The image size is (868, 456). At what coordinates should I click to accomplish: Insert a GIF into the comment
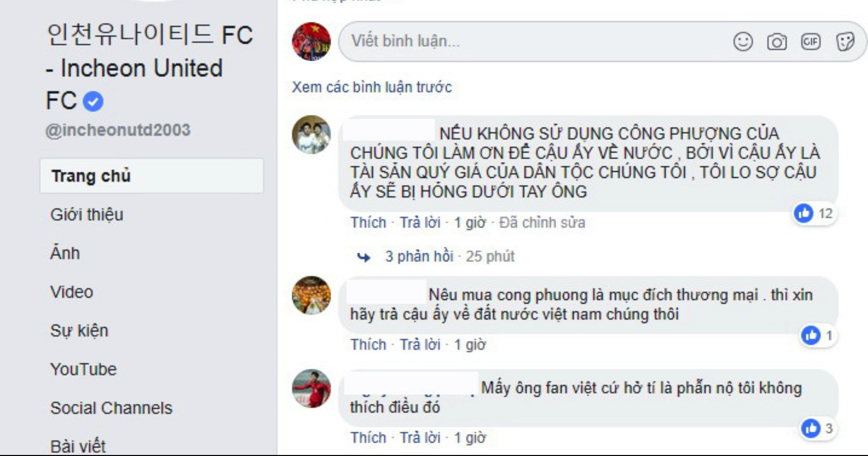pos(811,42)
